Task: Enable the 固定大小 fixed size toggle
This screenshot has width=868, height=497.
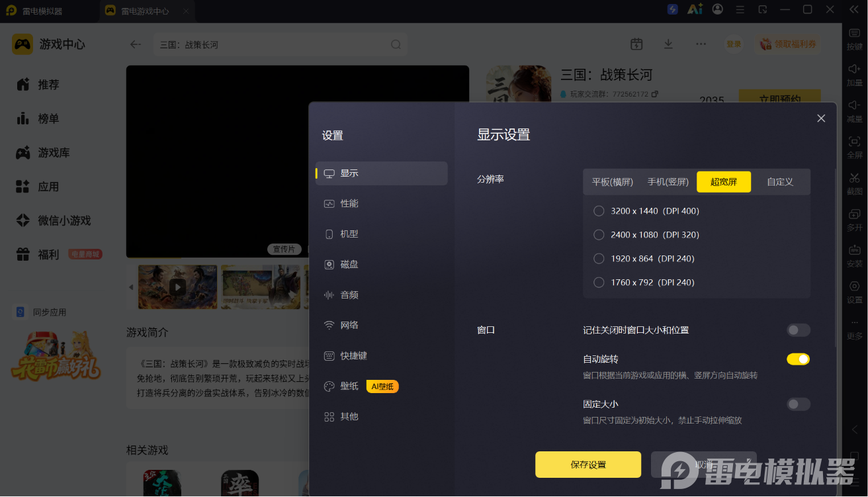Action: coord(799,404)
